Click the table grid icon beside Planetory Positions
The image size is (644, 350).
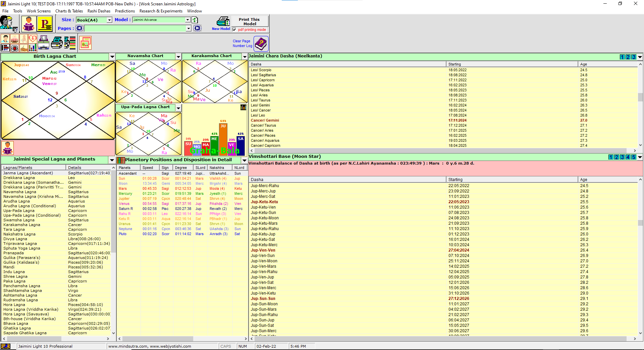click(121, 160)
